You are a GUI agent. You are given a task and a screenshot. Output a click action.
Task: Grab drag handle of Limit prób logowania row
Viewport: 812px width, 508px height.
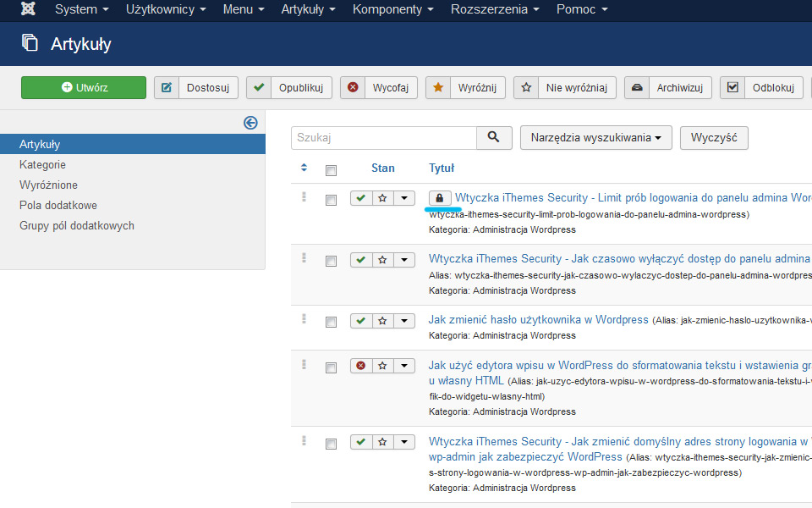tap(304, 197)
